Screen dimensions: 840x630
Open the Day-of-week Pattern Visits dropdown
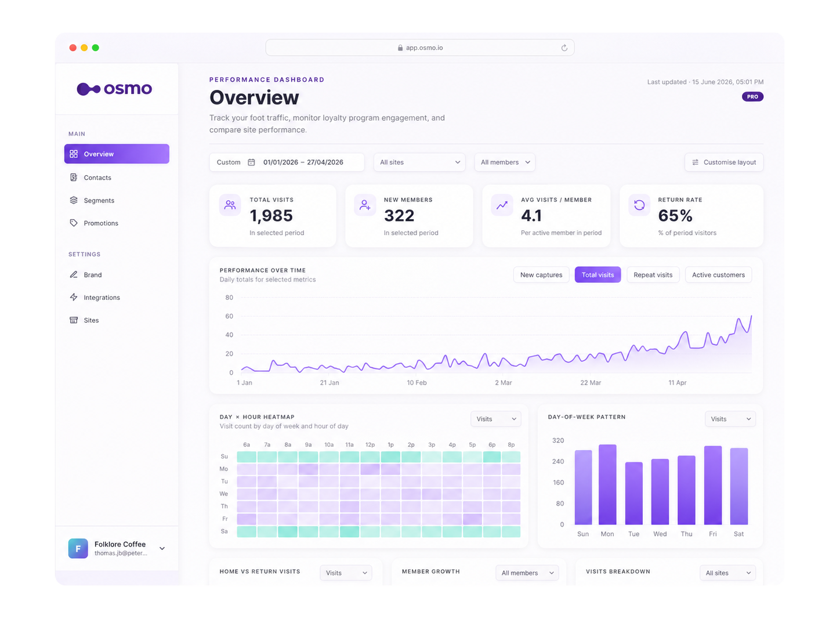730,419
